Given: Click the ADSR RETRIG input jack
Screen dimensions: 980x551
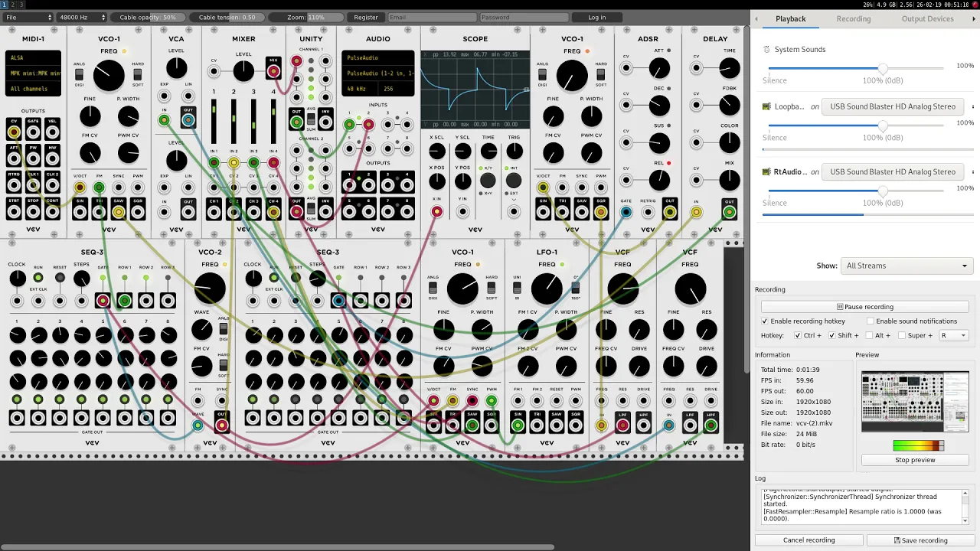Looking at the screenshot, I should click(x=648, y=212).
